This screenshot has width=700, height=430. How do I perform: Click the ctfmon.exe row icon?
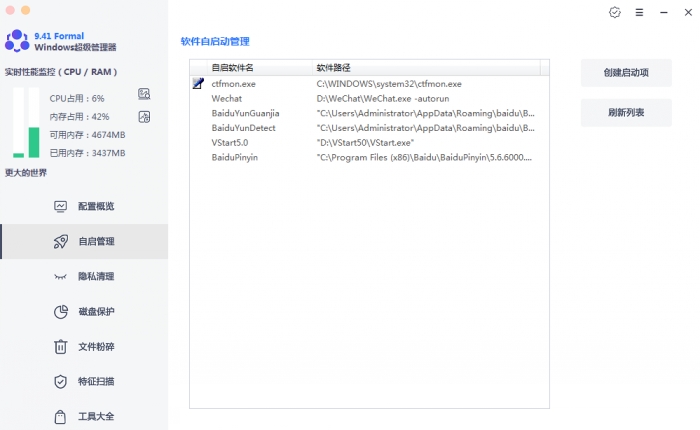pos(198,83)
